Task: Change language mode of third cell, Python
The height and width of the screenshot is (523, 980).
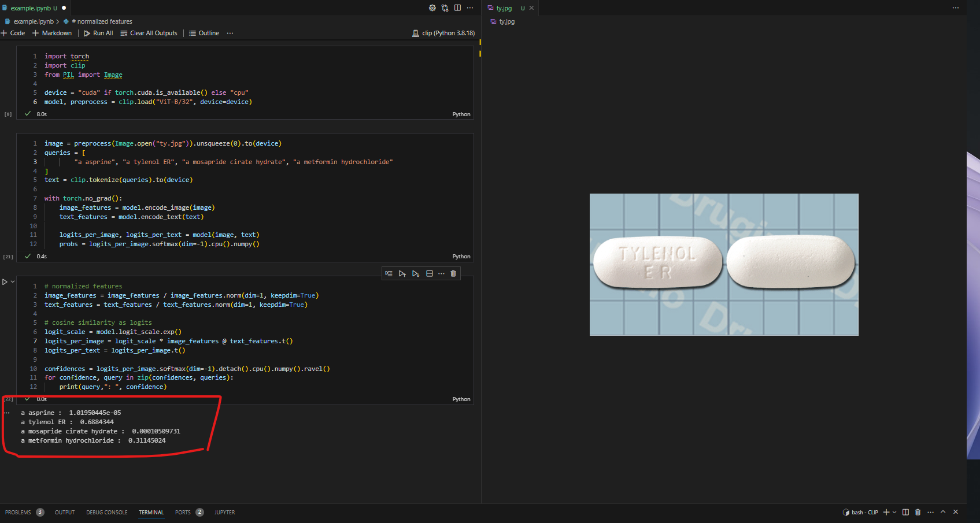Action: 461,399
